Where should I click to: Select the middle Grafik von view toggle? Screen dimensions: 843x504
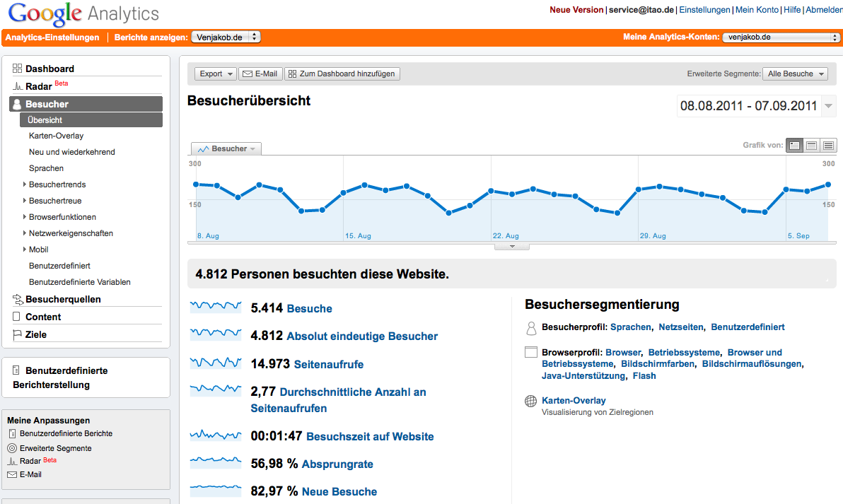[812, 145]
